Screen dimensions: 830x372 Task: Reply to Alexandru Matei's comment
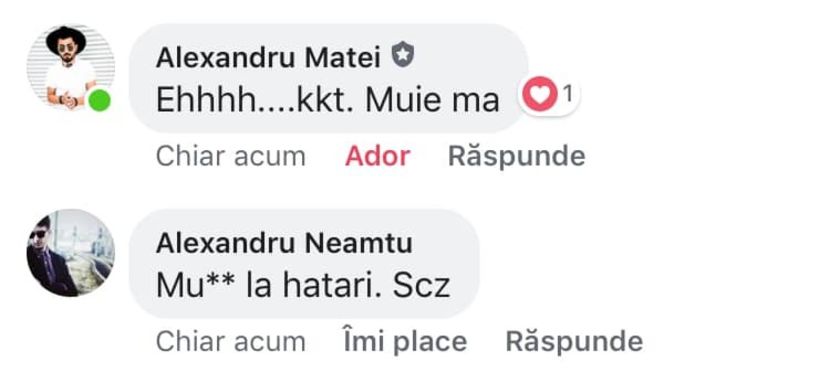(517, 157)
